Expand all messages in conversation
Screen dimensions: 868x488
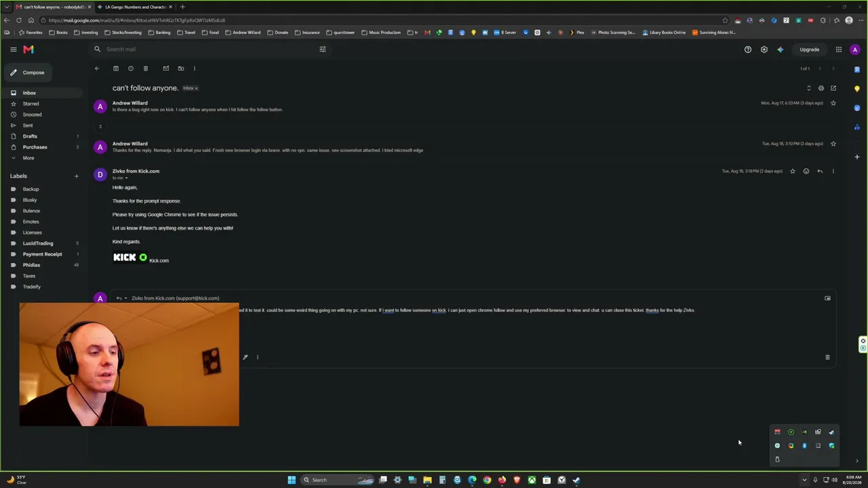click(x=808, y=88)
